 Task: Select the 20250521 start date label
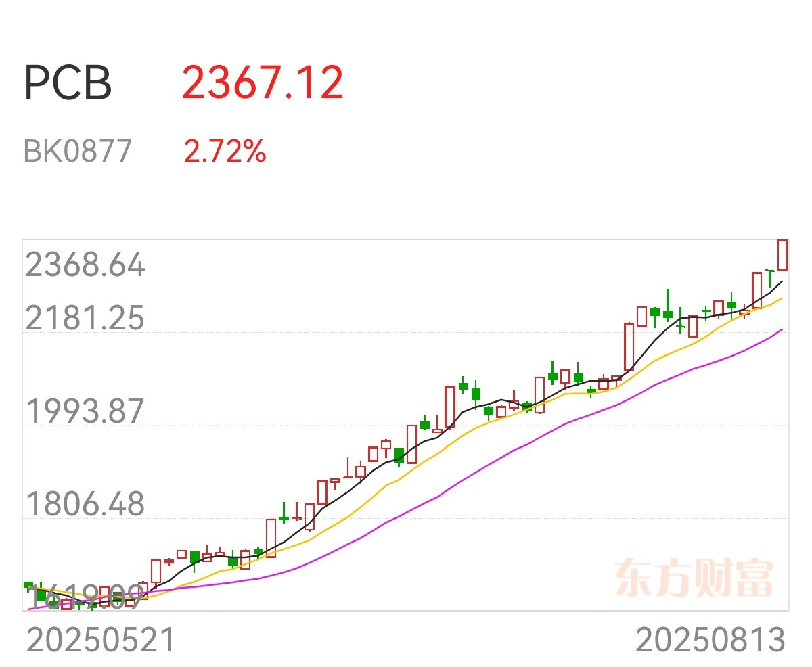coord(101,640)
